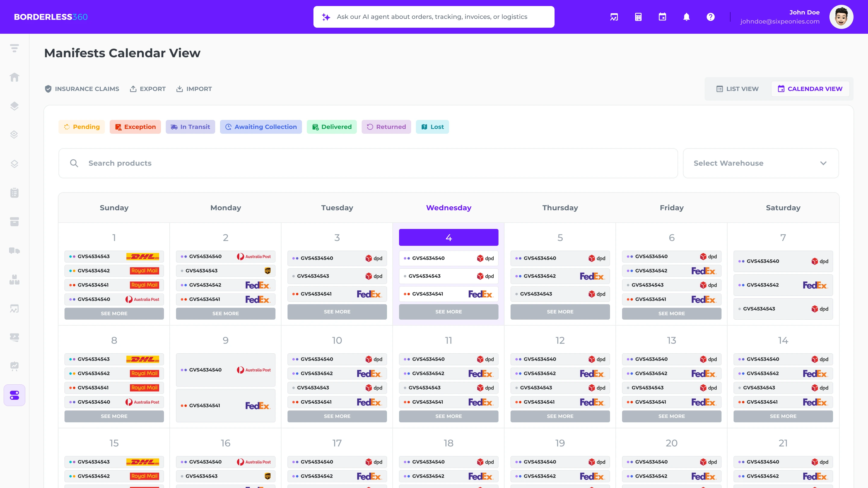
Task: Select the highlighted manifests sidebar icon
Action: [14, 395]
